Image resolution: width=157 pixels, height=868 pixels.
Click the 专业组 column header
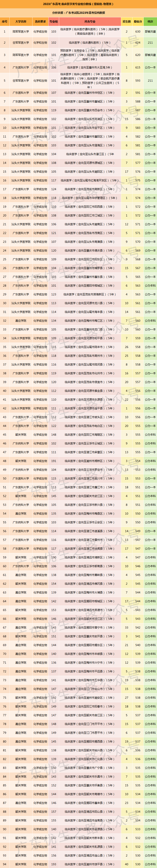54,21
